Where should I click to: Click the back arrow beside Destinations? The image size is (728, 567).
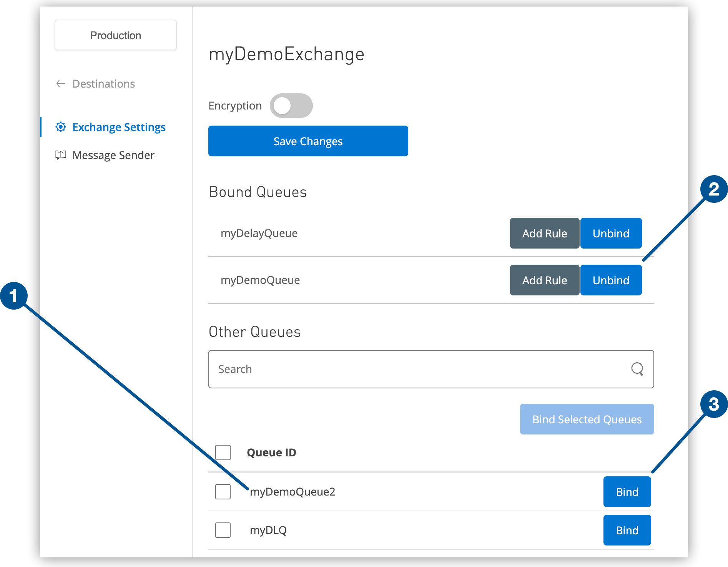pos(61,83)
